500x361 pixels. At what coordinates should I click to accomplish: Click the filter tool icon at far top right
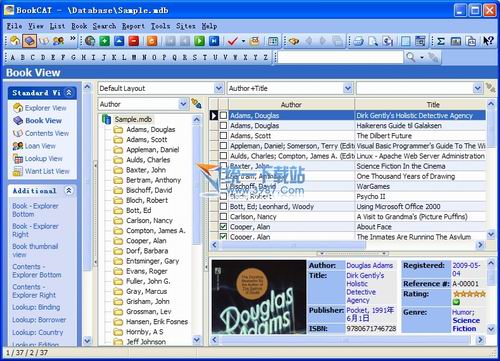[x=490, y=88]
